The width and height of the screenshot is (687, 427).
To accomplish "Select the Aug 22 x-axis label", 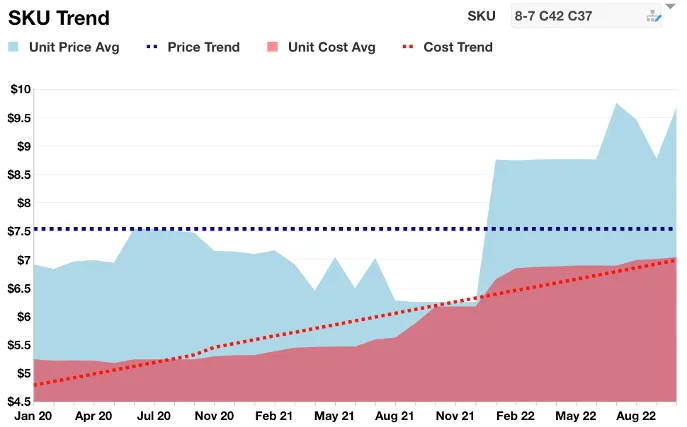I will [x=636, y=416].
